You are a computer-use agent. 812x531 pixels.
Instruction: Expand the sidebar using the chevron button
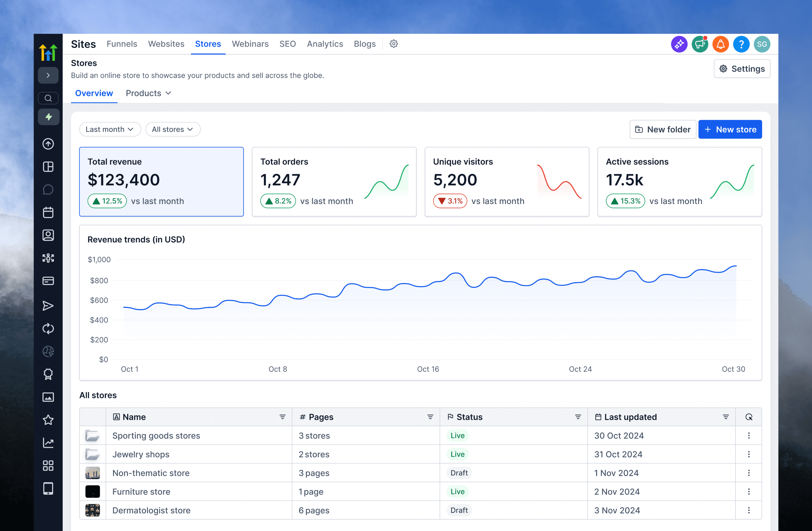(x=48, y=75)
